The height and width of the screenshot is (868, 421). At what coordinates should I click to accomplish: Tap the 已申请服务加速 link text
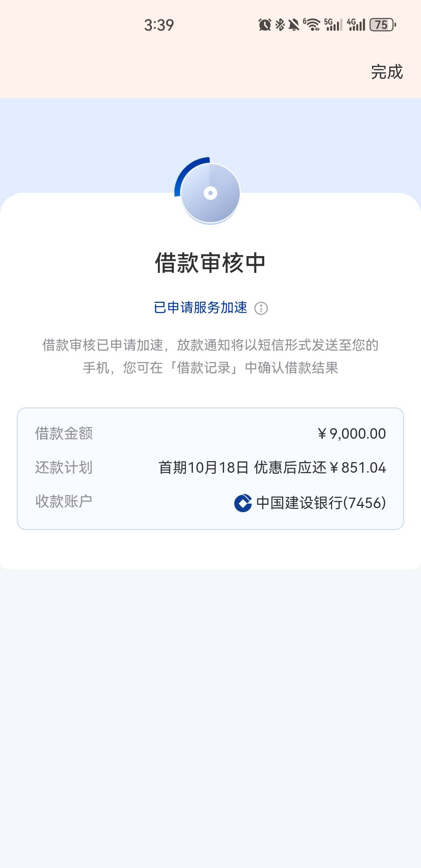pos(200,308)
